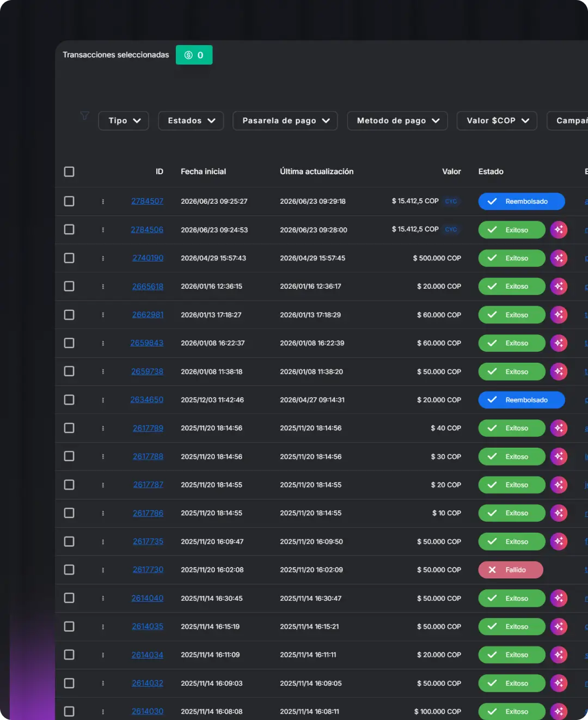Click sparkle icon on transaction 2659843 row

tap(559, 343)
